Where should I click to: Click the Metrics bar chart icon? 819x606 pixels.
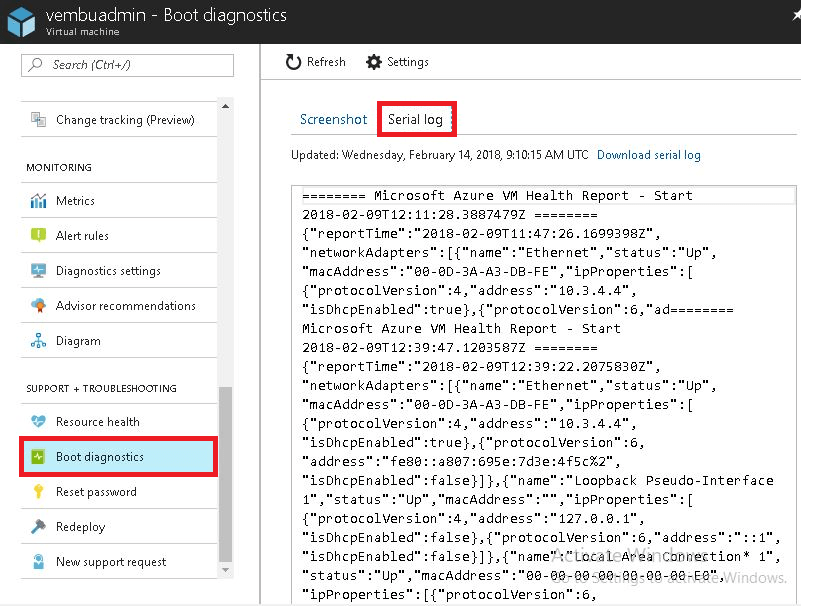point(38,201)
